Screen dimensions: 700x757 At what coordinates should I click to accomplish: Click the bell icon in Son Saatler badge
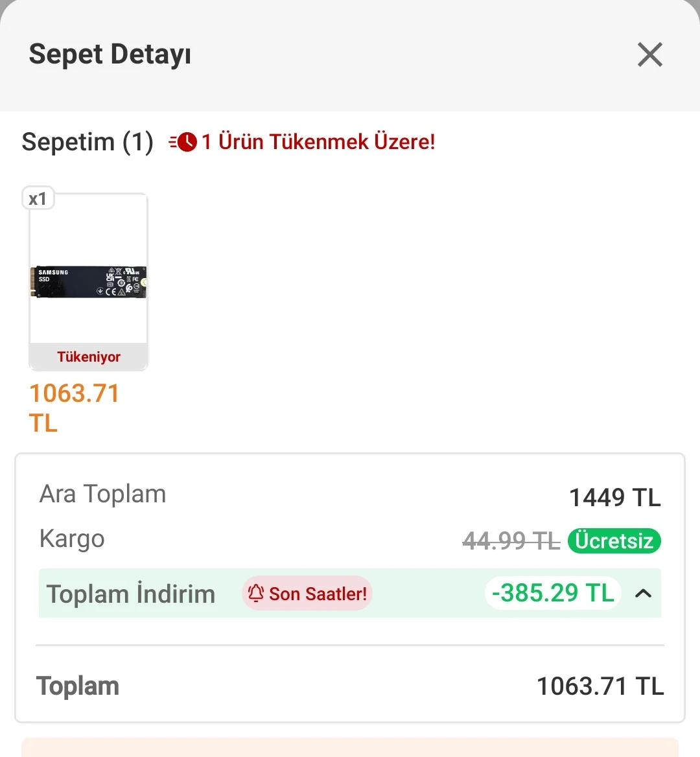[x=256, y=593]
